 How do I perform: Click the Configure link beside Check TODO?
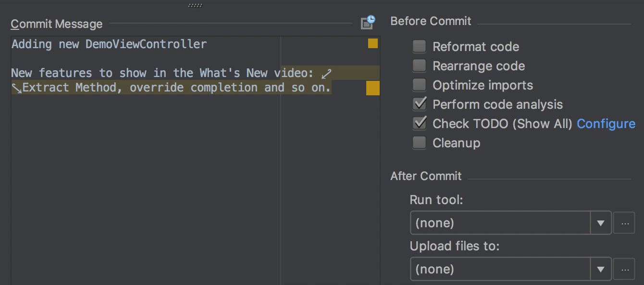click(606, 124)
